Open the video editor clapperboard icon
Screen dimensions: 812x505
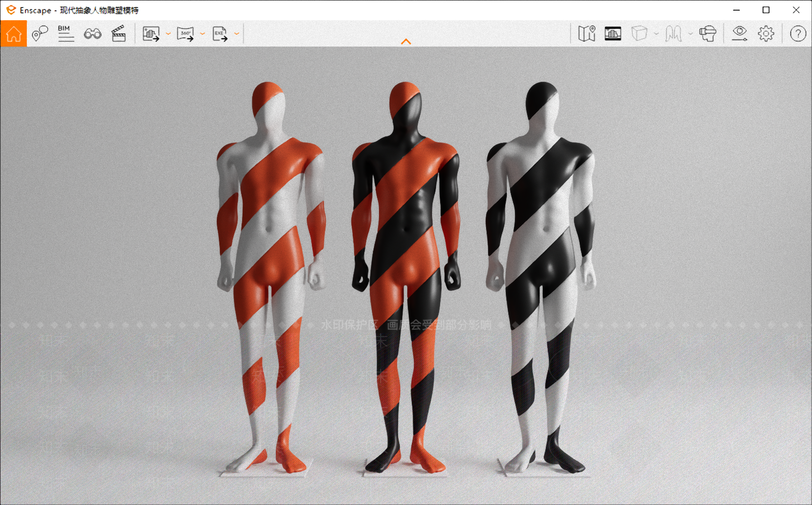tap(119, 33)
